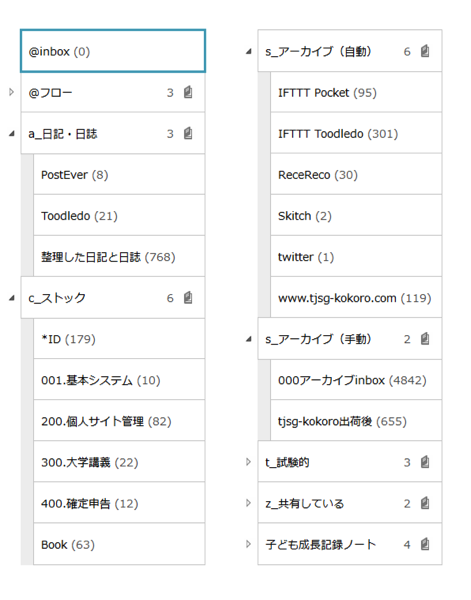Open 整理した日記と日誌 (768) notebook
Viewport: 471px width, 600px height.
coord(119,256)
